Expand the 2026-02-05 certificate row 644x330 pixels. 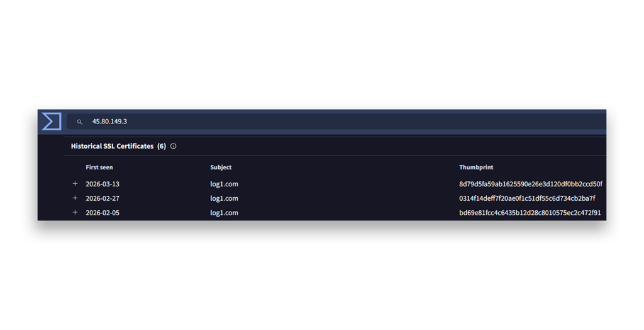click(75, 213)
